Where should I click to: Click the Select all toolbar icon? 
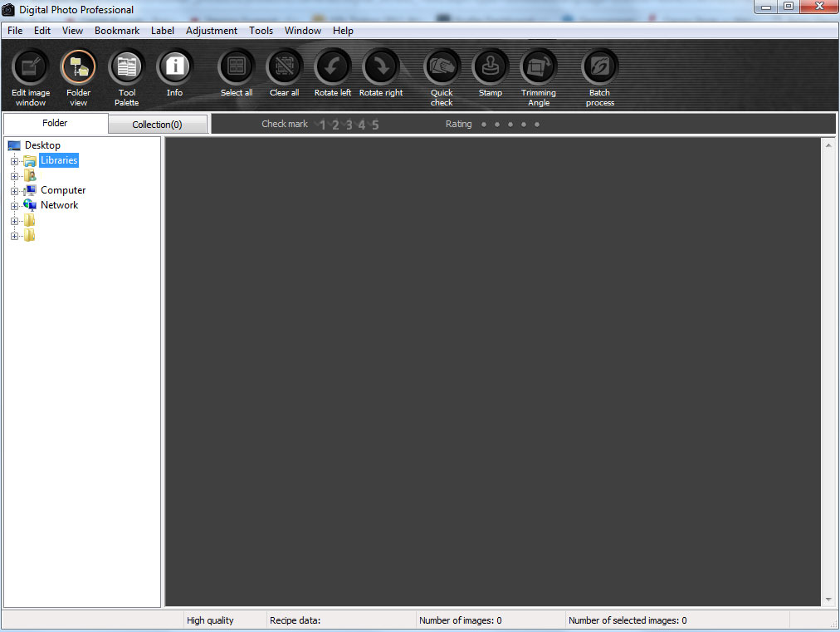(236, 68)
